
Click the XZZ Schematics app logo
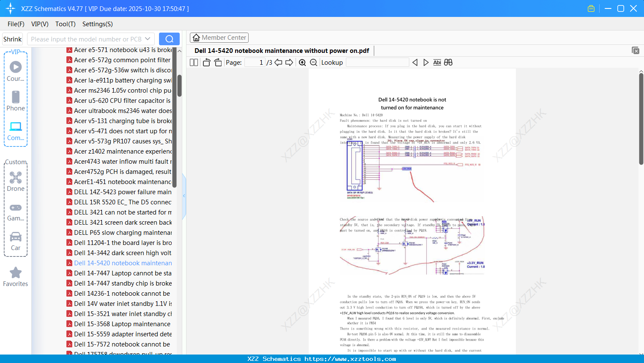pyautogui.click(x=11, y=8)
